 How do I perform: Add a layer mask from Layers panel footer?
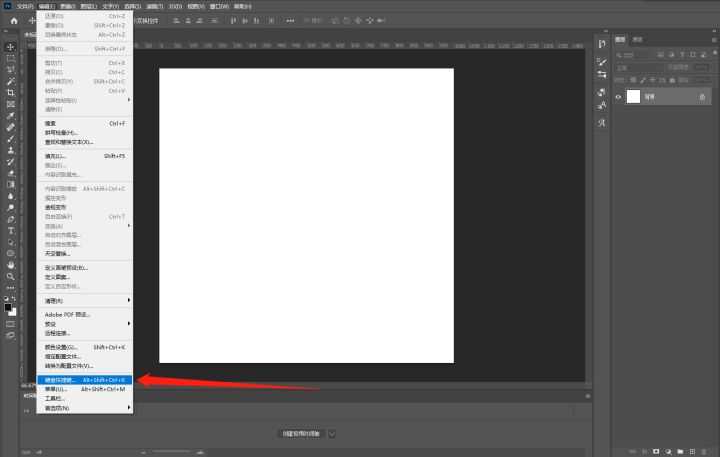tap(656, 451)
